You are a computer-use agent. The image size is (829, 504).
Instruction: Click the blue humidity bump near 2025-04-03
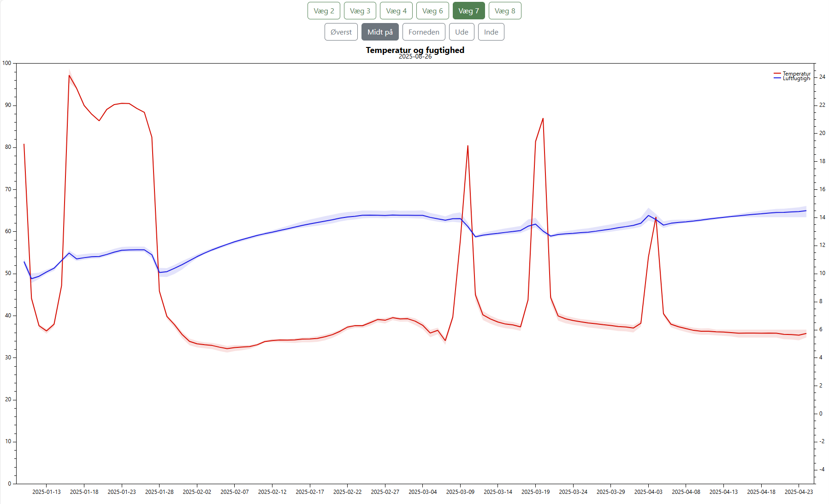[648, 215]
